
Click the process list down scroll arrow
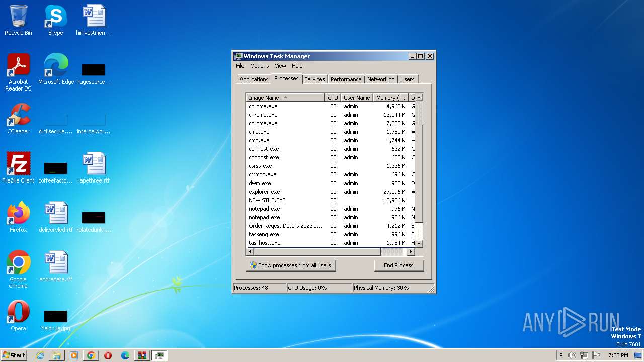[419, 243]
